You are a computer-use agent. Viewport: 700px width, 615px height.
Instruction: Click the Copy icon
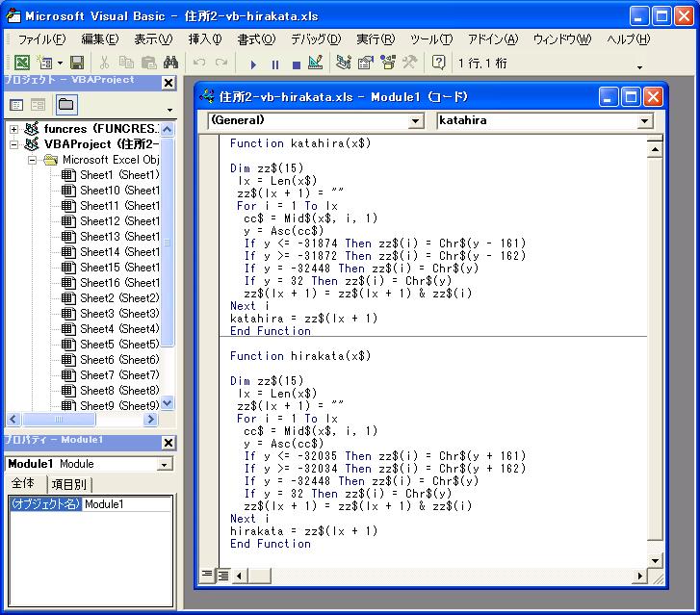tap(126, 63)
